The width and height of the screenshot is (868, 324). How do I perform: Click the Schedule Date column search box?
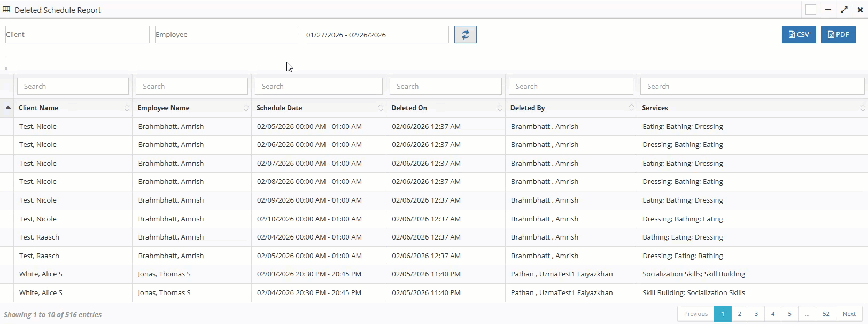(319, 86)
